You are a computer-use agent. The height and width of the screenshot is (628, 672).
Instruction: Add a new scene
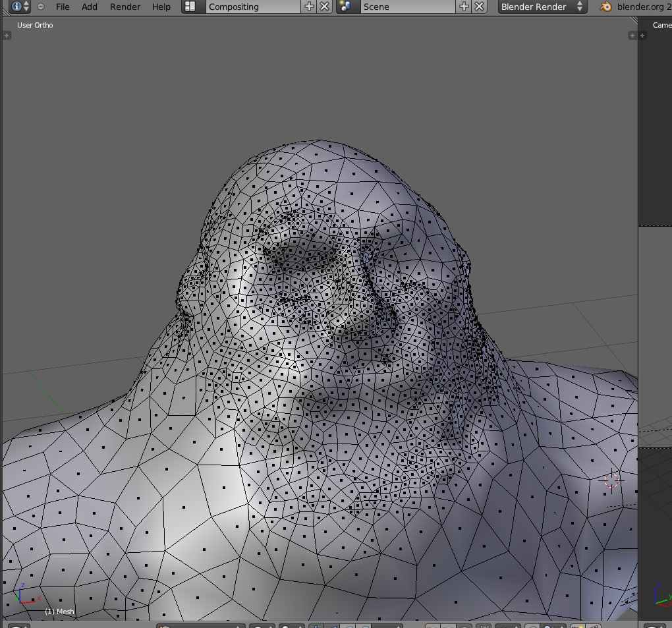pos(464,7)
